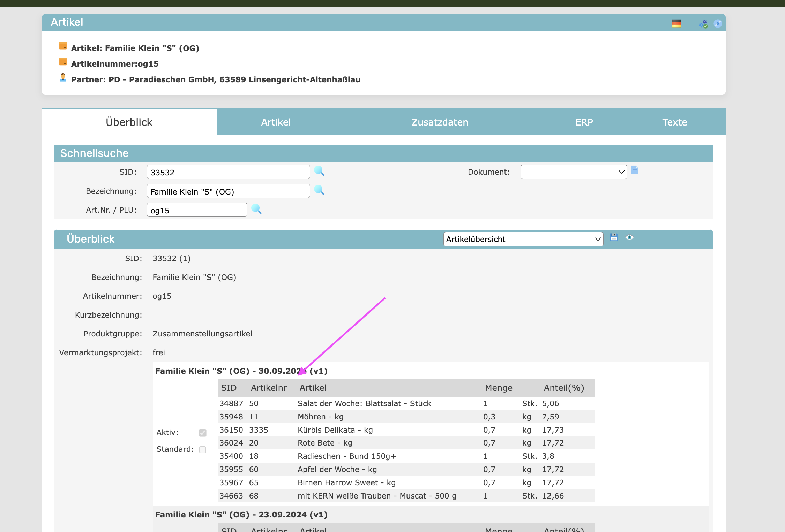The width and height of the screenshot is (785, 532).
Task: Click the blue disc icon in header
Action: coord(718,23)
